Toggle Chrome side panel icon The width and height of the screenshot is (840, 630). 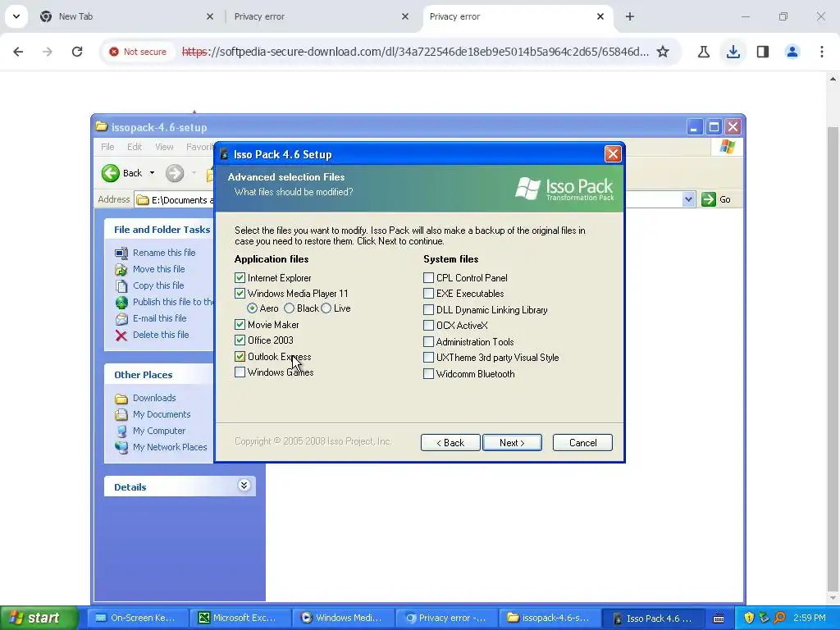(763, 52)
